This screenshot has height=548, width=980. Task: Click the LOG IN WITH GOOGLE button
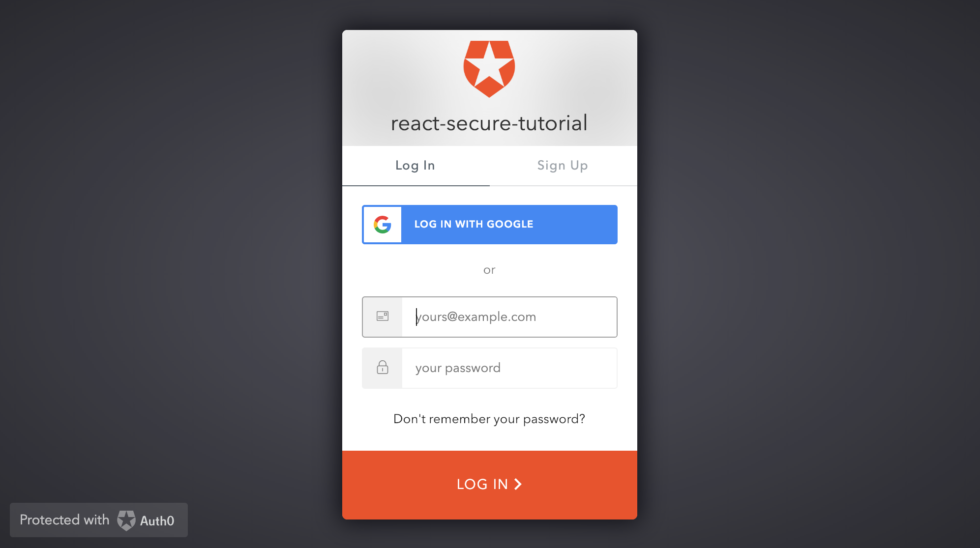(489, 225)
